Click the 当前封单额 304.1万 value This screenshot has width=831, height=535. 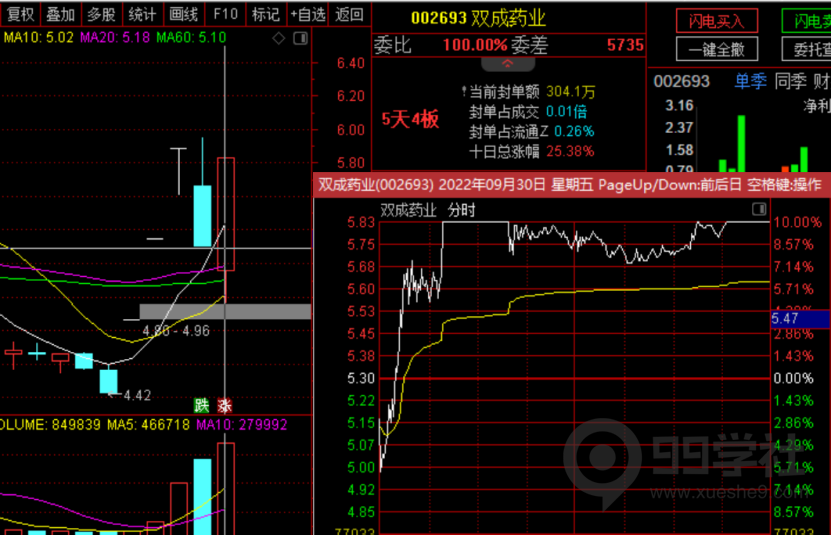tap(571, 92)
